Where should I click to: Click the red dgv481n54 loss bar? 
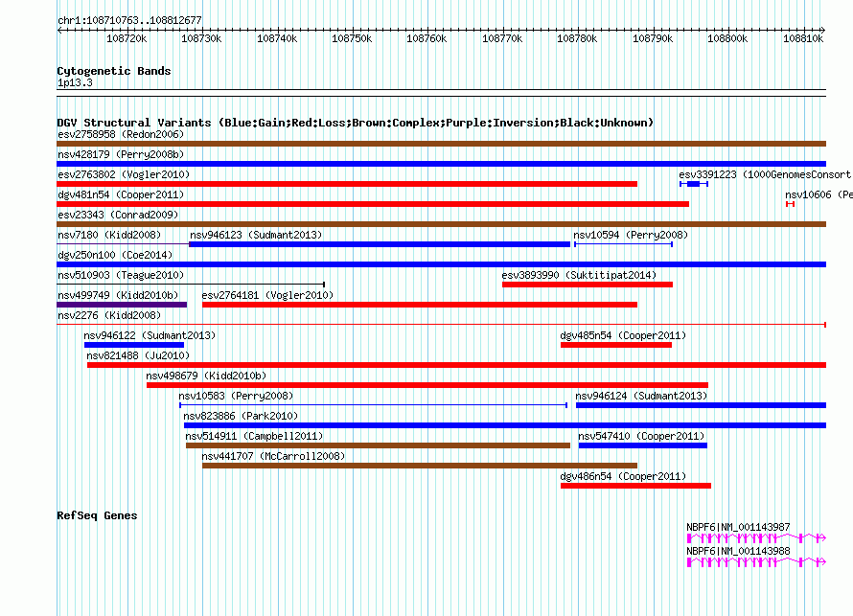point(373,204)
